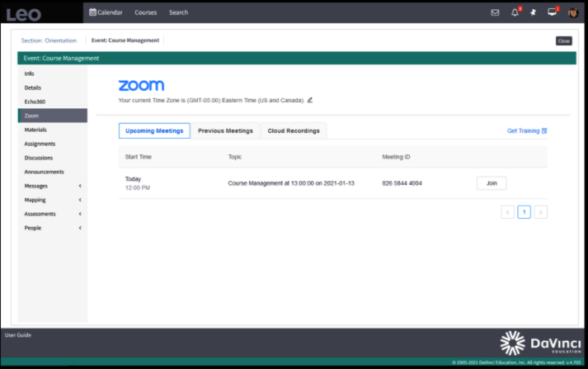This screenshot has width=588, height=369.
Task: Switch to the Cloud Recordings tab
Action: point(294,130)
